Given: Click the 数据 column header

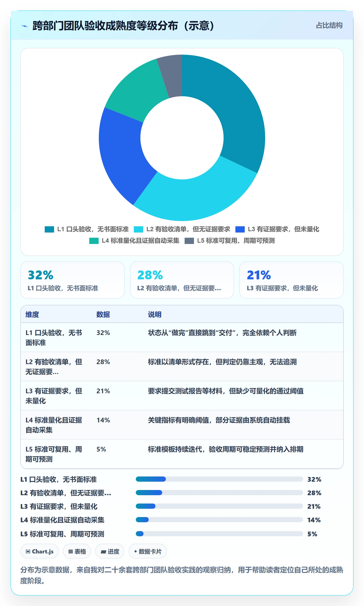Looking at the screenshot, I should click(x=103, y=314).
